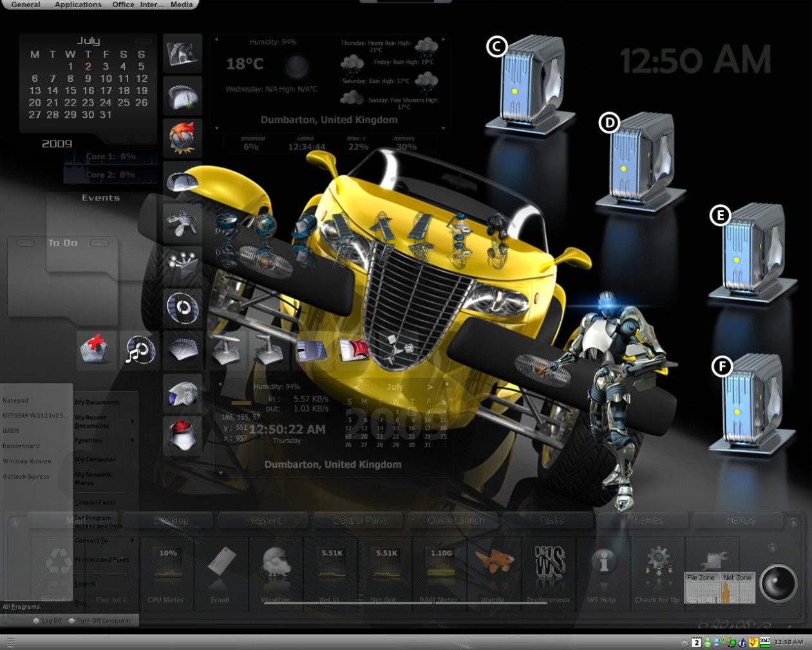Expand the Connect To submenu arrow
Image resolution: width=812 pixels, height=650 pixels.
(133, 540)
